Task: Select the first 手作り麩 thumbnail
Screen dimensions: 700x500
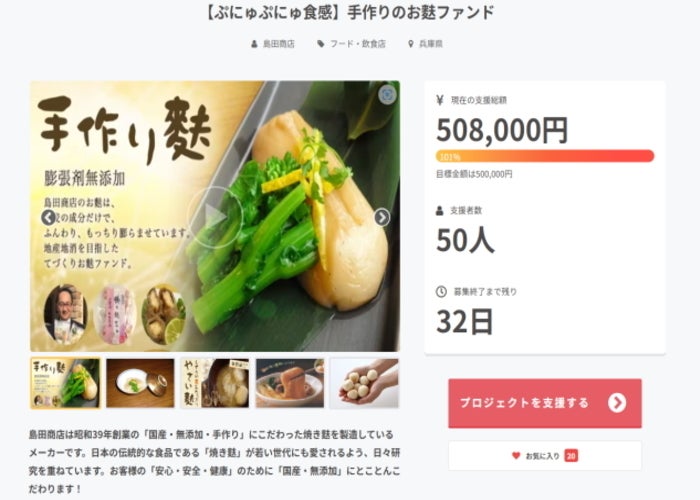Action: click(66, 383)
